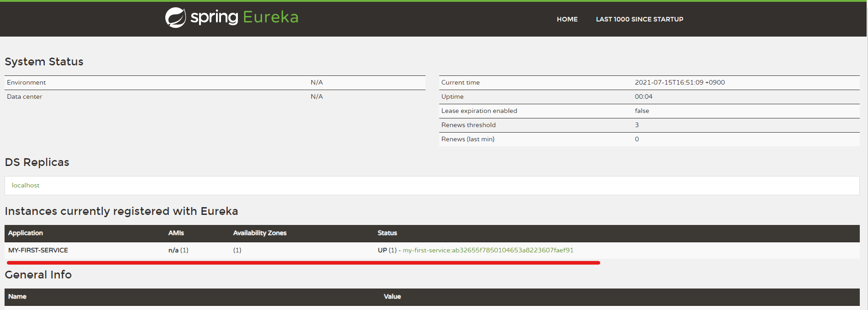Click the Value column header in General Info
The image size is (868, 310).
392,296
